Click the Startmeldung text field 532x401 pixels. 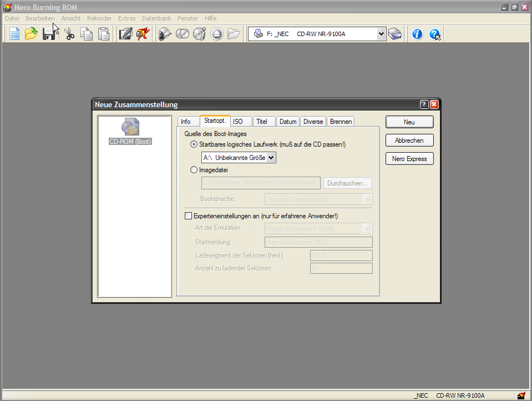[318, 242]
